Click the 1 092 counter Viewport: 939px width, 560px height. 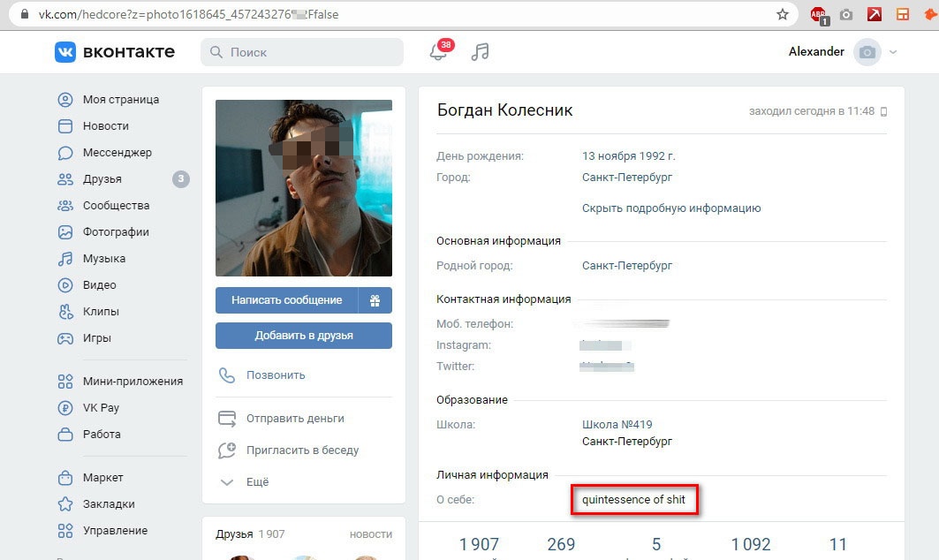point(750,544)
